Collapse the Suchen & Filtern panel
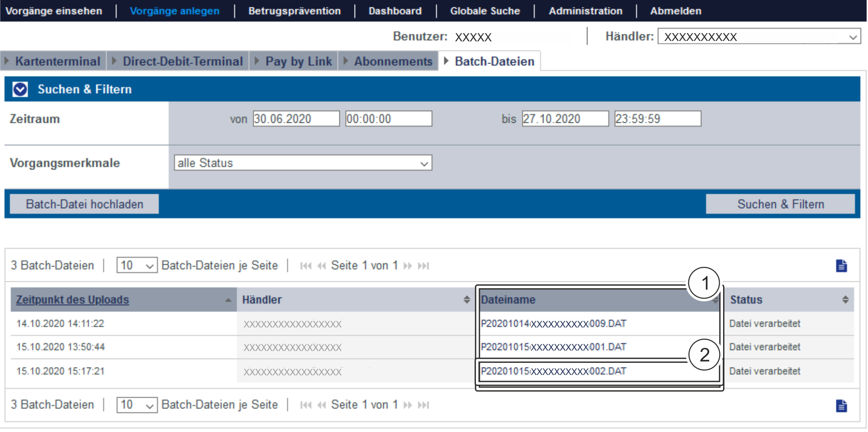Viewport: 868px width, 432px height. coord(20,89)
